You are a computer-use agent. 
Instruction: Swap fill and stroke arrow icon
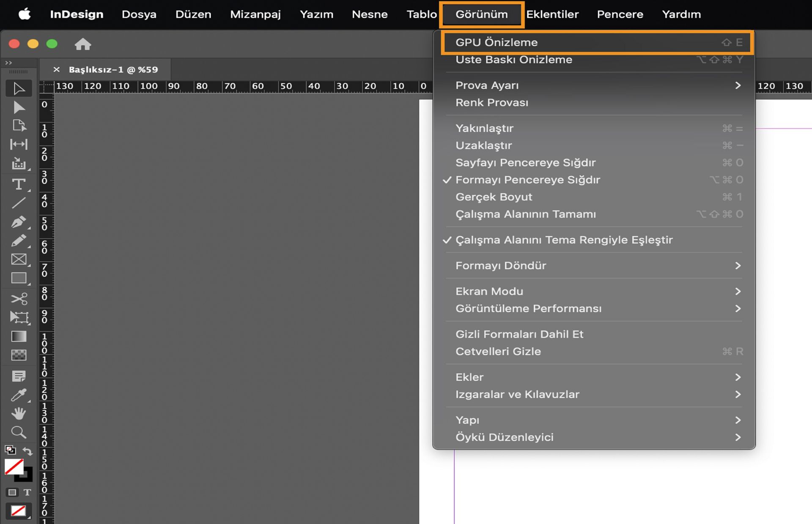(28, 451)
